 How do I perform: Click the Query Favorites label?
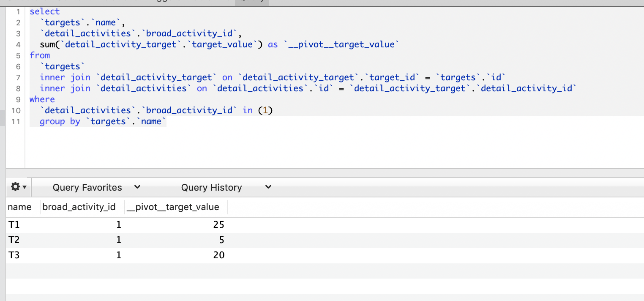[x=87, y=187]
